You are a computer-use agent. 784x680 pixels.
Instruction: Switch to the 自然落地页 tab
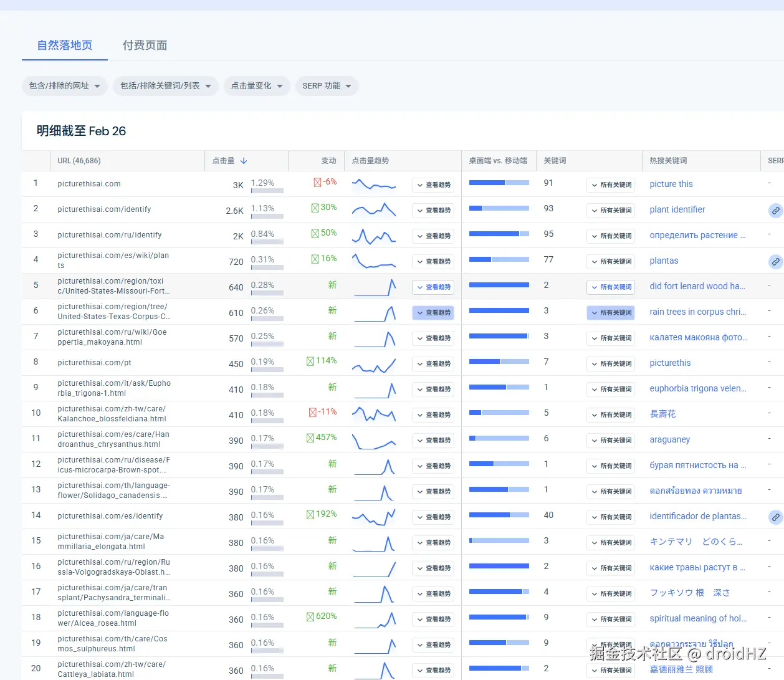pos(65,45)
